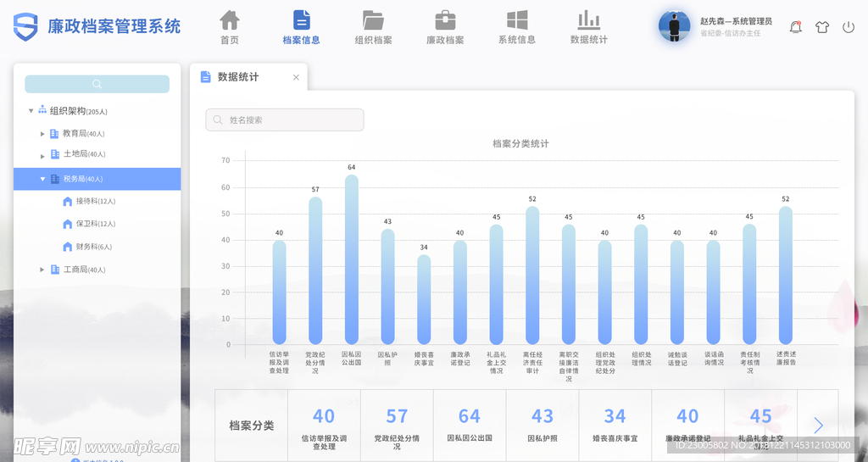
Task: Click the 廉政档案 menu label
Action: [x=445, y=40]
